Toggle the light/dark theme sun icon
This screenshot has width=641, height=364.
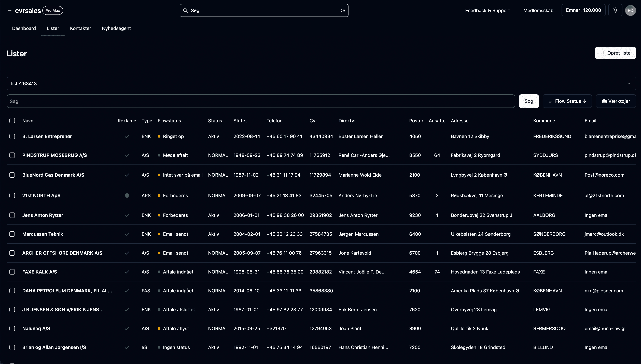615,10
